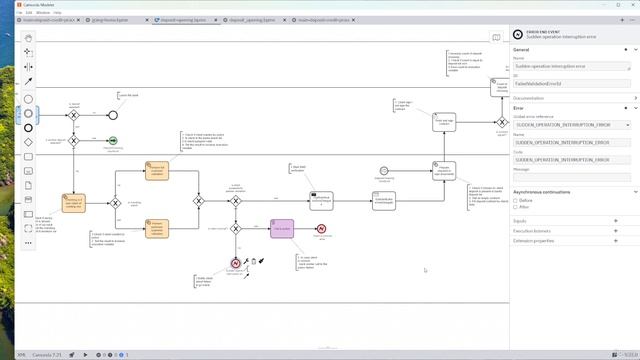This screenshot has height=360, width=640.
Task: Click the wrench change-type context icon
Action: [x=246, y=261]
